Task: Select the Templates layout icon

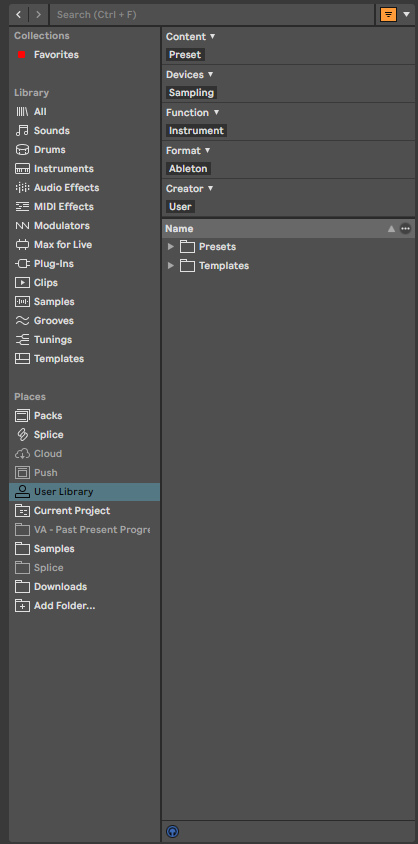Action: [x=22, y=359]
